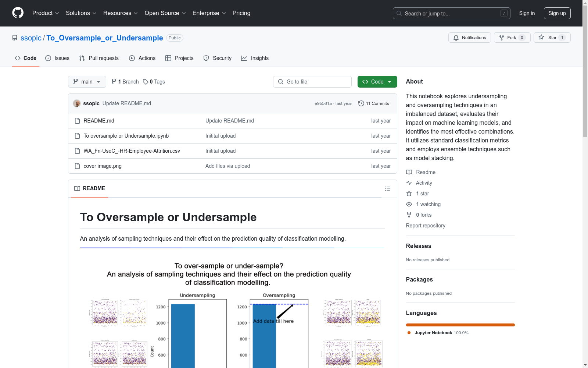Image resolution: width=588 pixels, height=368 pixels.
Task: Click the orange languages bar
Action: coord(460,325)
